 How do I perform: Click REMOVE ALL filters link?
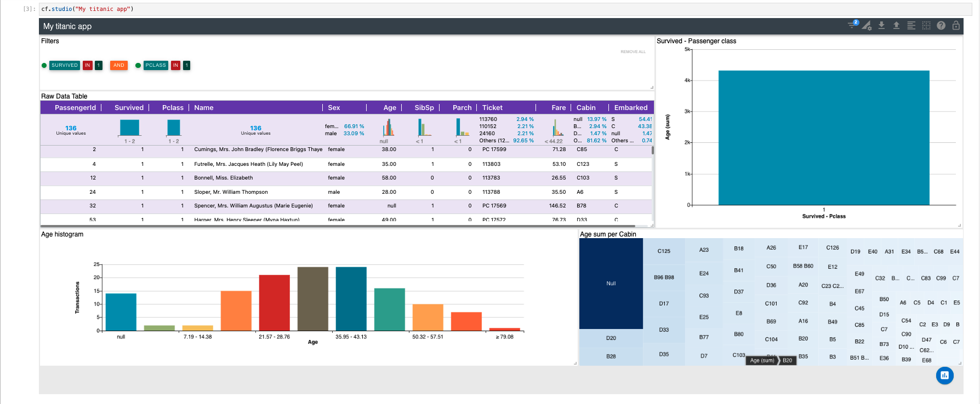[633, 52]
